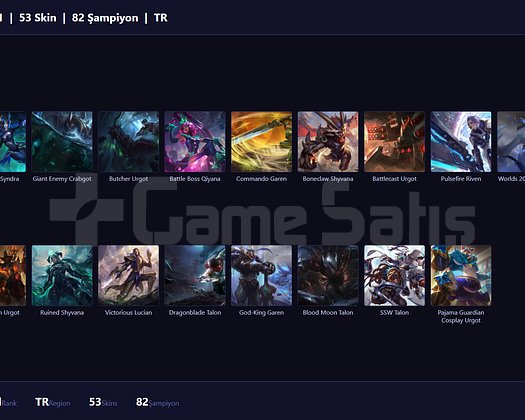Viewport: 525px width, 420px height.
Task: Open the Giant Enemy Crabgot skin thumbnail
Action: tap(62, 142)
